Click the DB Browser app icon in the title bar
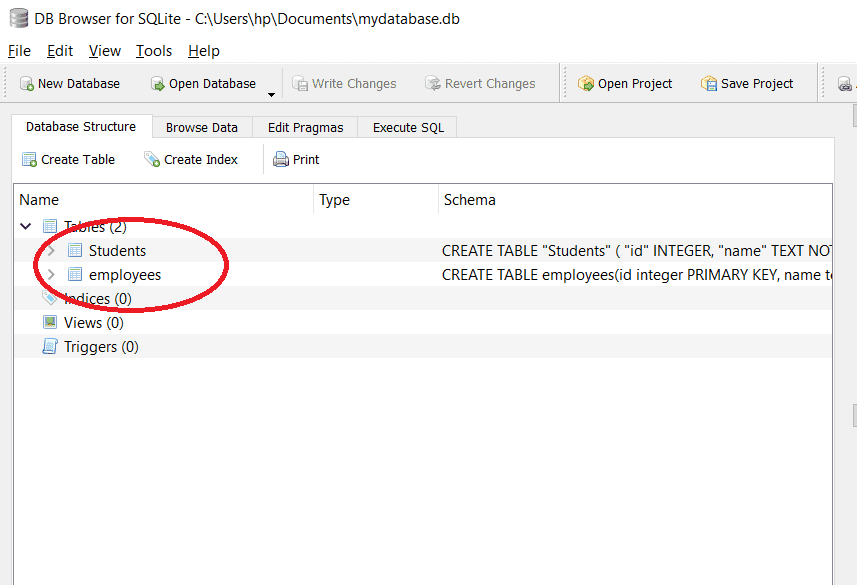The width and height of the screenshot is (857, 585). pos(19,19)
